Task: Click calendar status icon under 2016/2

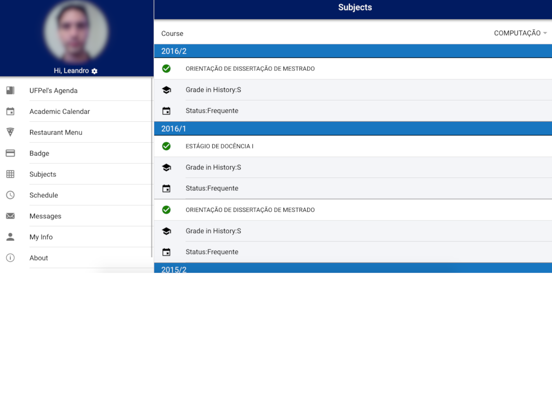Action: [166, 111]
